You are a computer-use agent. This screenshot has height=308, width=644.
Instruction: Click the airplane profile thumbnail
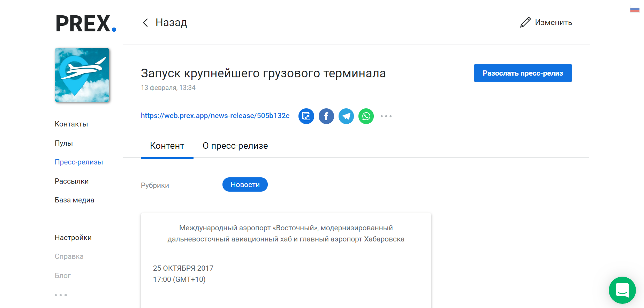pyautogui.click(x=82, y=75)
